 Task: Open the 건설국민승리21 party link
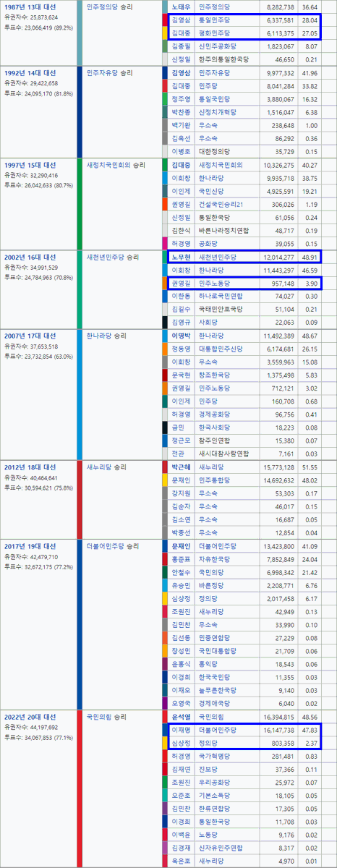[x=222, y=204]
